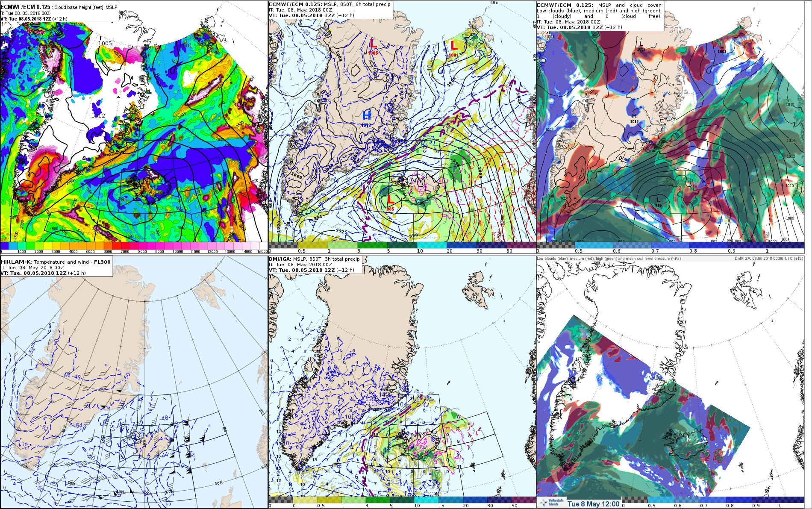This screenshot has width=812, height=509.
Task: Click the 1012 pressure label in cloud base map
Action: [x=99, y=116]
